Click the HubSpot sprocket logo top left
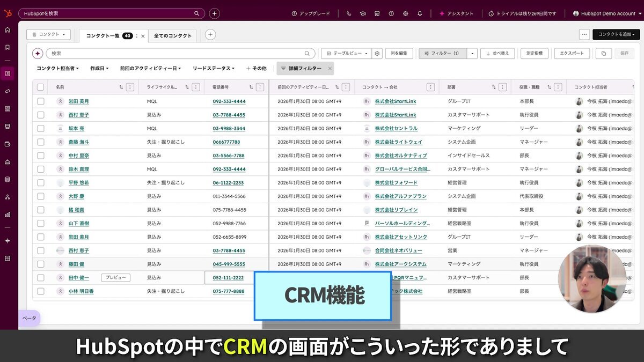 (x=8, y=13)
